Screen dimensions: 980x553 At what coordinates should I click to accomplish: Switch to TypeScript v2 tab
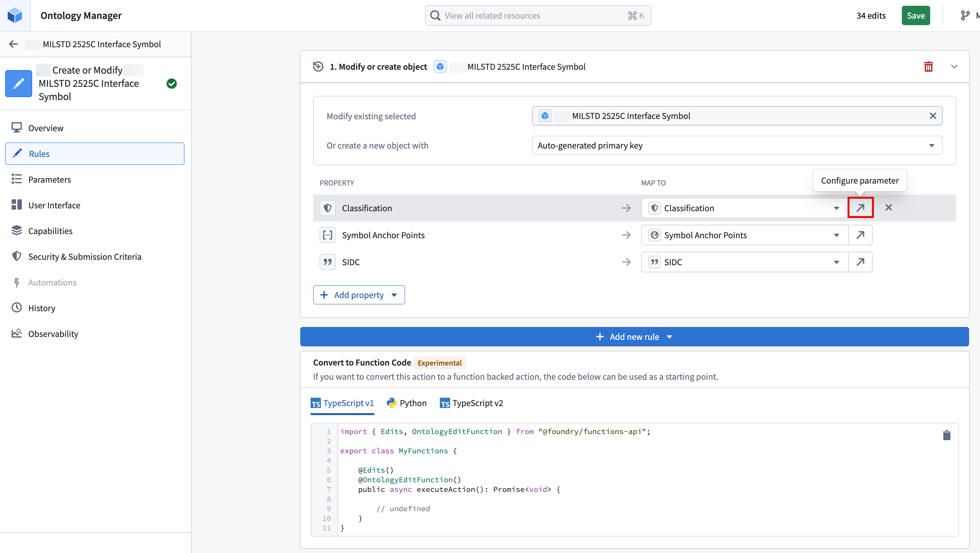click(x=471, y=403)
